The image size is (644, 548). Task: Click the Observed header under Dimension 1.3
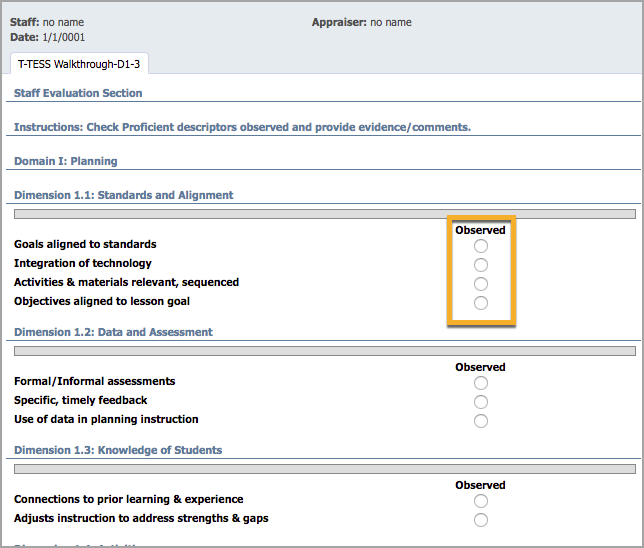click(x=480, y=485)
